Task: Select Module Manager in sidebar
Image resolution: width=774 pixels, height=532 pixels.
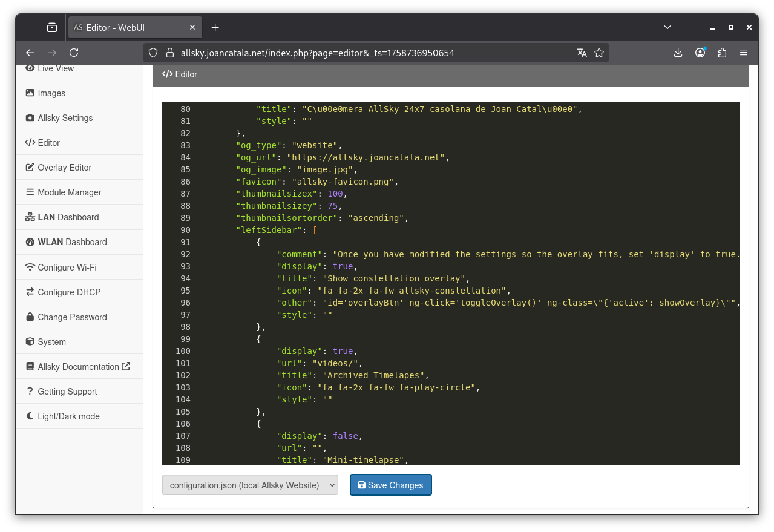Action: point(69,192)
